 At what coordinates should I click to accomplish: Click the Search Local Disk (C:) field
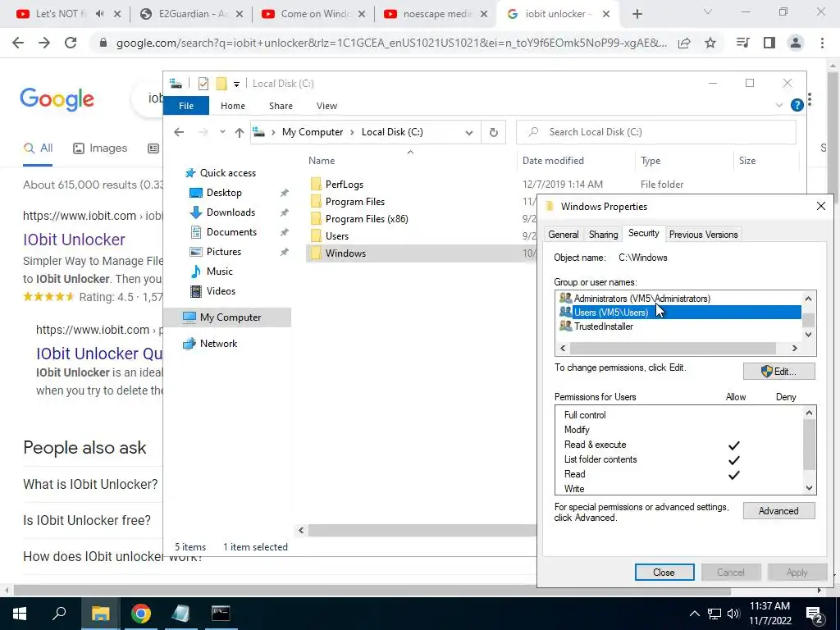pos(655,132)
